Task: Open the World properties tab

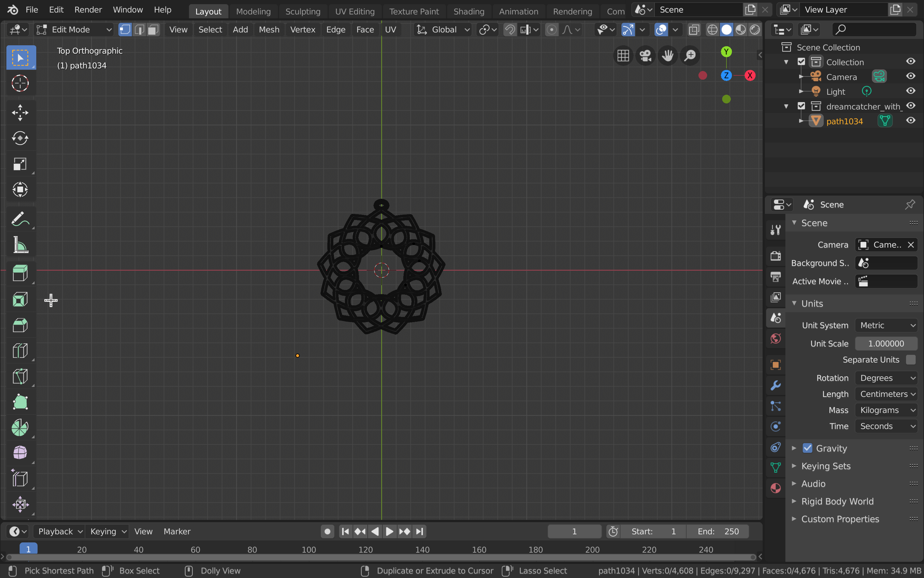Action: click(x=775, y=339)
